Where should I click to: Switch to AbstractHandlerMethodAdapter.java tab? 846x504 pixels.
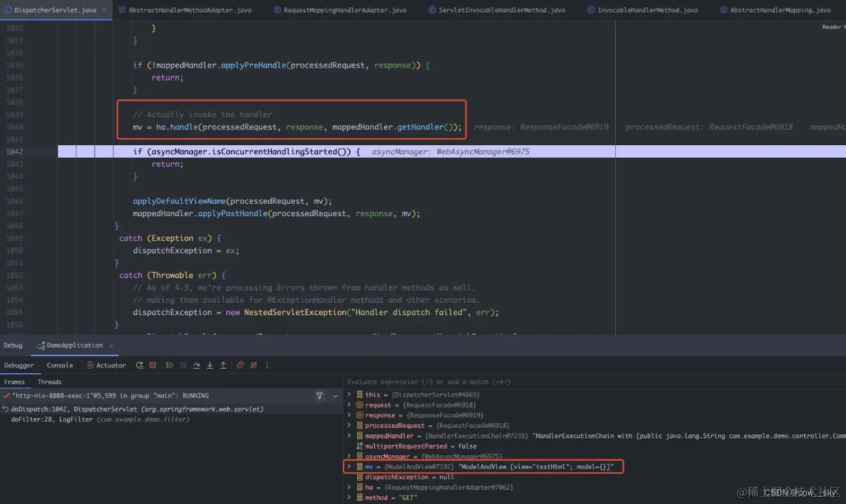[184, 10]
